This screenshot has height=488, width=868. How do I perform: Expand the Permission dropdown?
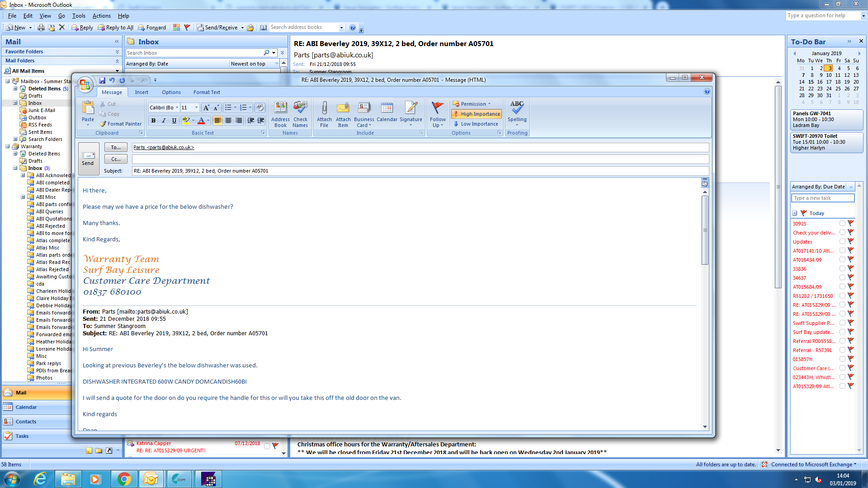pos(489,104)
